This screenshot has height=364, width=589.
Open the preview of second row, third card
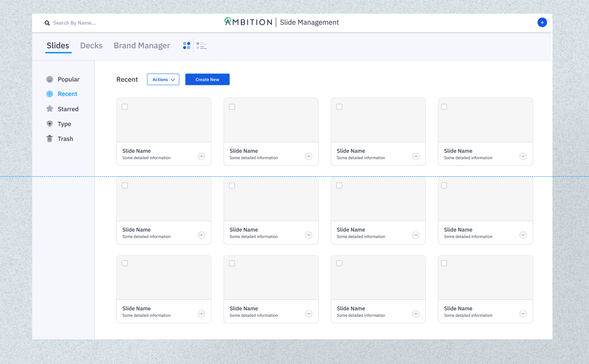tap(378, 199)
